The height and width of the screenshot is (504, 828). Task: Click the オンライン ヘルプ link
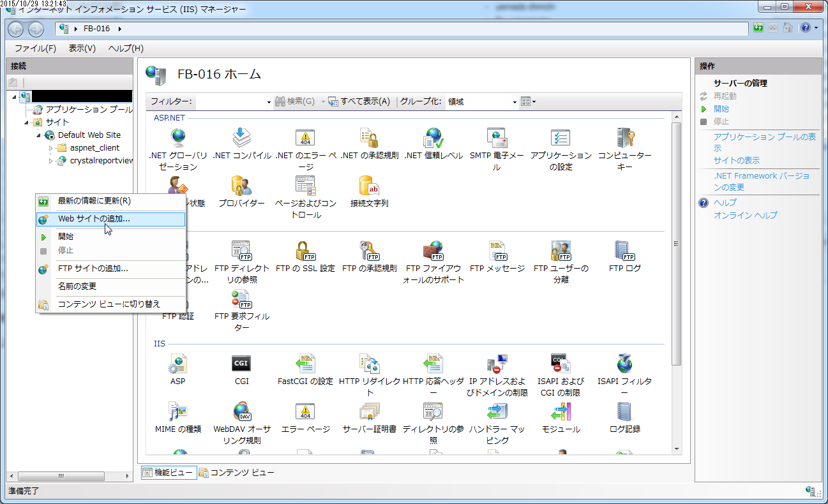click(x=746, y=216)
